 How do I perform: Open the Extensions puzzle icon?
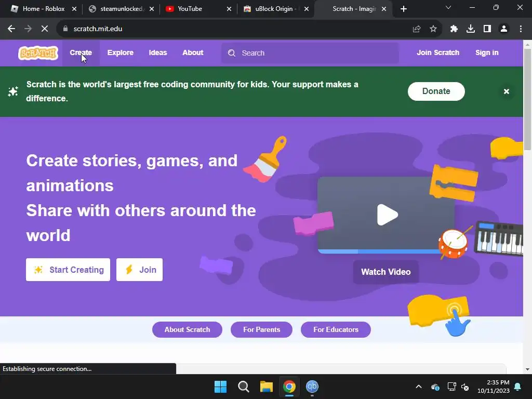454,29
